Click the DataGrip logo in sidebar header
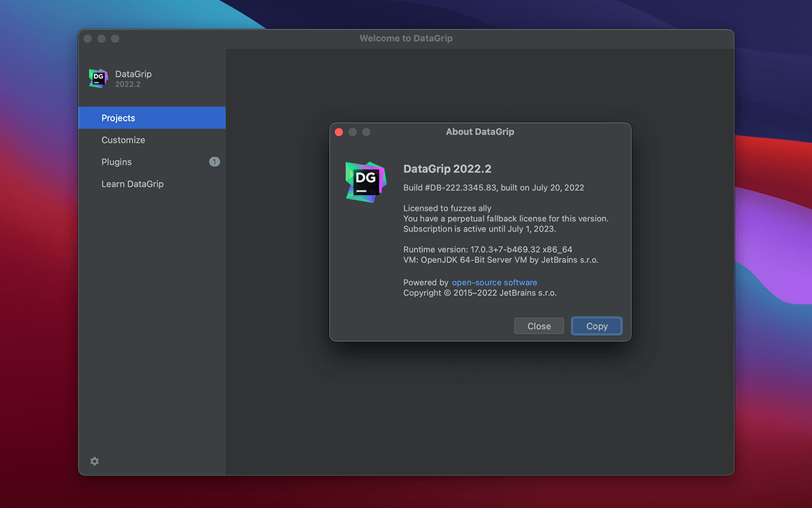The image size is (812, 508). [98, 79]
